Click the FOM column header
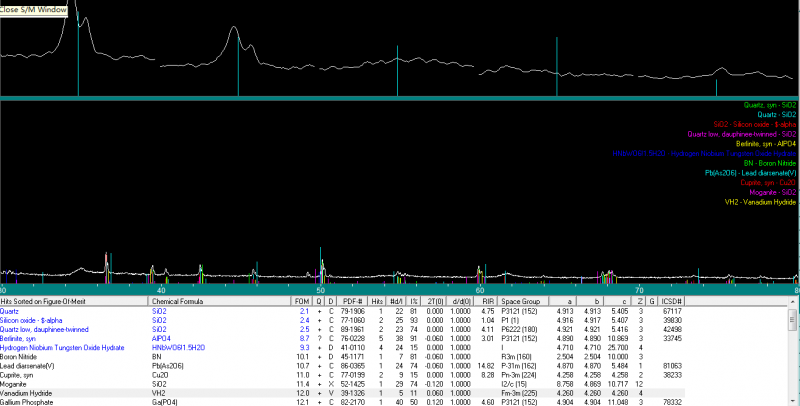The height and width of the screenshot is (406, 800). 303,301
